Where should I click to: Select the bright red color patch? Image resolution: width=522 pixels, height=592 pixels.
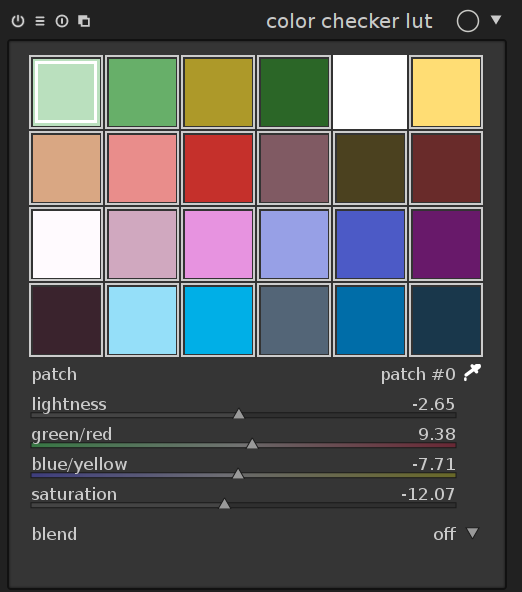218,168
